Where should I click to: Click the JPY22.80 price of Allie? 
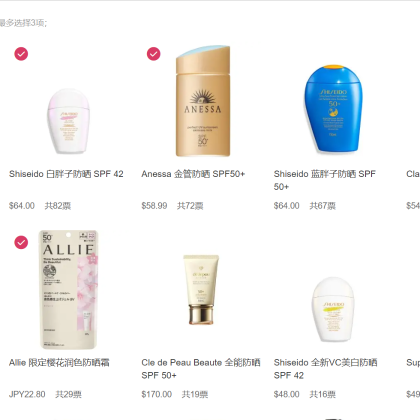pos(27,394)
